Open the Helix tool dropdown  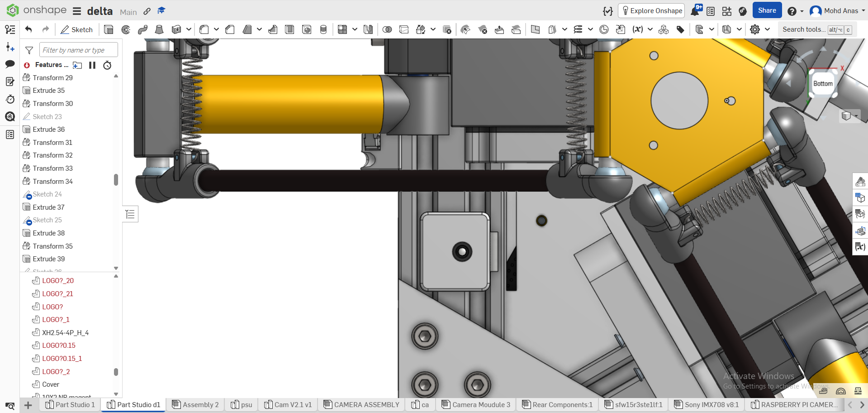tap(590, 29)
